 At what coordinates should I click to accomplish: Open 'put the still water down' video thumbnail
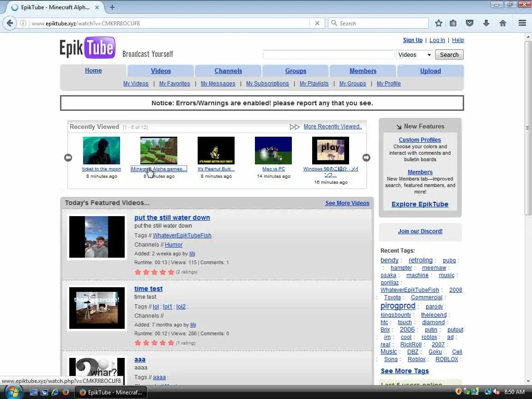[97, 237]
